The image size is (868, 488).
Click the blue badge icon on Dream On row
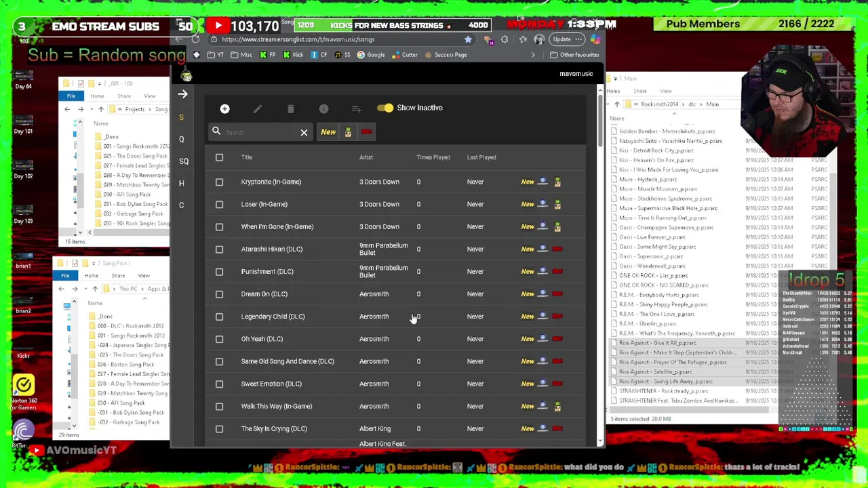click(x=542, y=293)
